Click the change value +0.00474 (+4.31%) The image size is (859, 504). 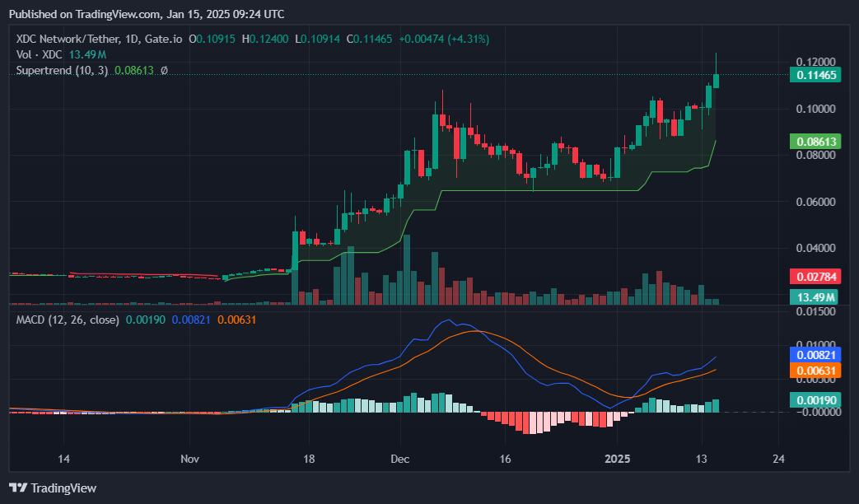(x=444, y=39)
